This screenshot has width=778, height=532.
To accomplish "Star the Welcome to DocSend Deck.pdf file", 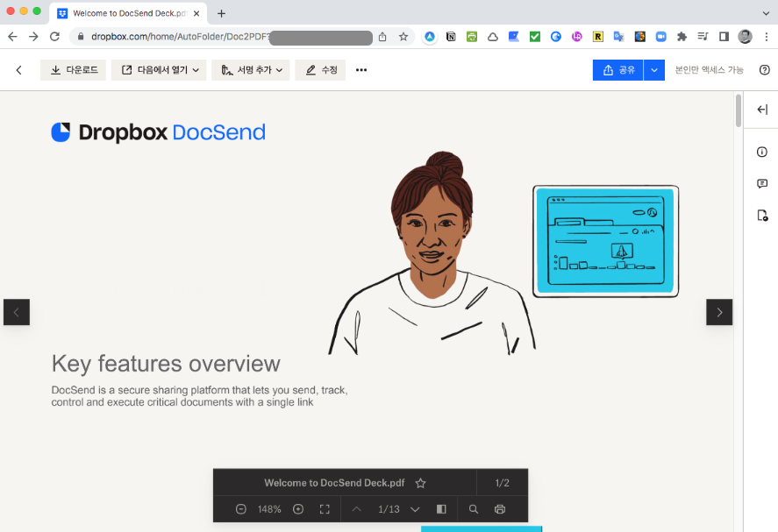I will click(420, 483).
